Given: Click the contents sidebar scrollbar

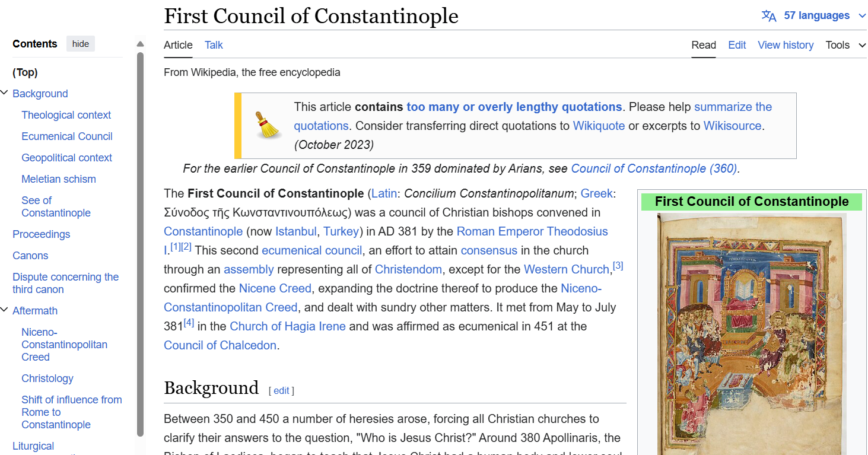Looking at the screenshot, I should tap(141, 244).
